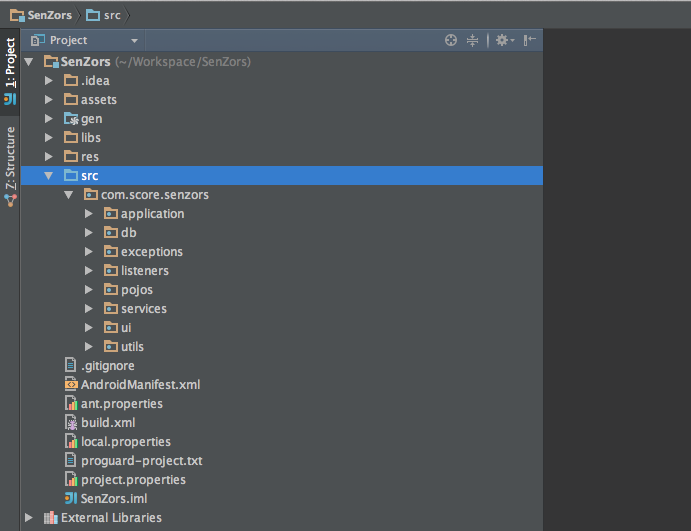Screen dimensions: 691x531
Task: Expand the utils package arrow
Action: coord(89,346)
